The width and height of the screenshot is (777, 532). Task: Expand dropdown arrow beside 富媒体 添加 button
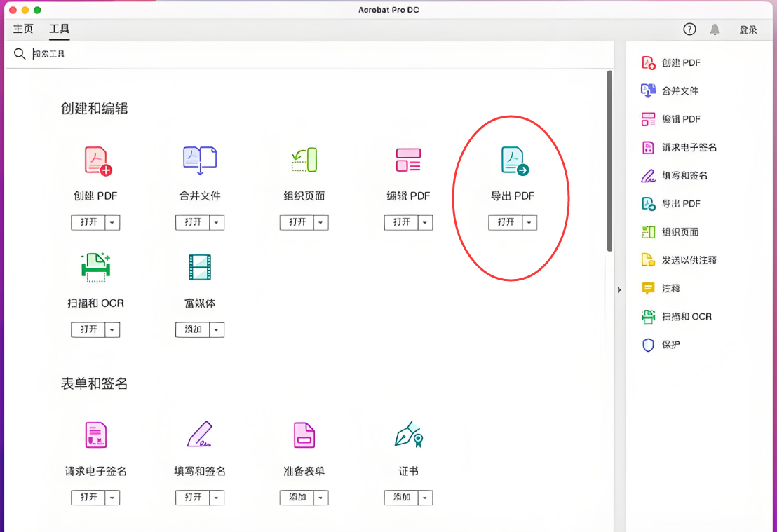click(217, 329)
